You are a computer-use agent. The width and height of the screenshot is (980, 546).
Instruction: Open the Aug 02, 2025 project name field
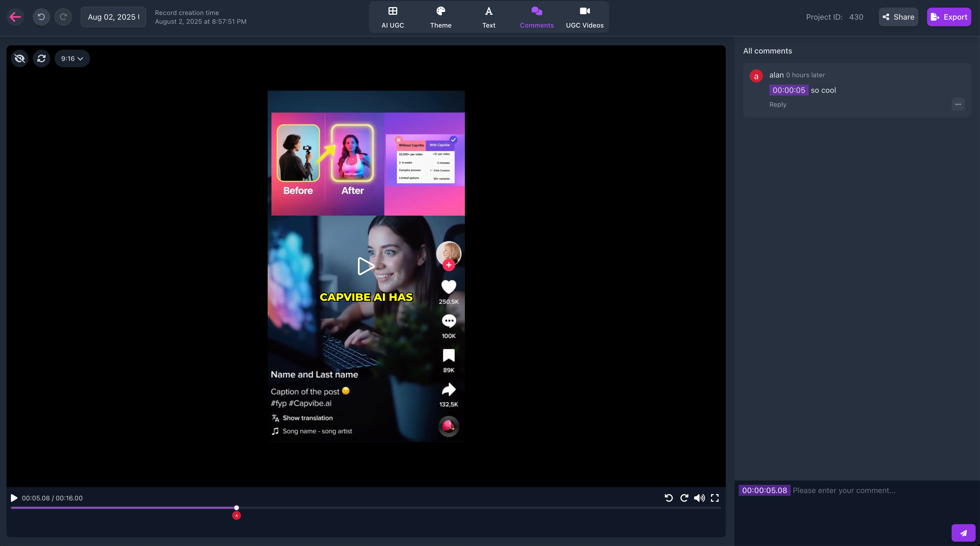point(113,17)
